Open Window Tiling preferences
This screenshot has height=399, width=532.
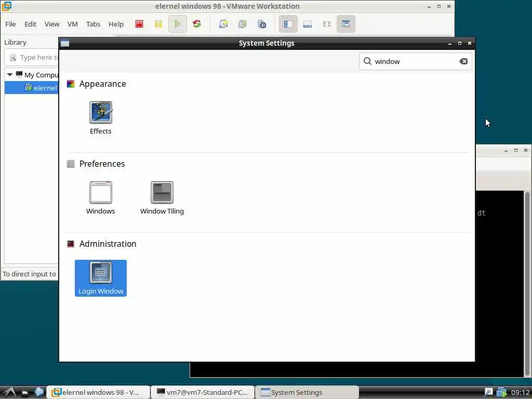coord(162,198)
